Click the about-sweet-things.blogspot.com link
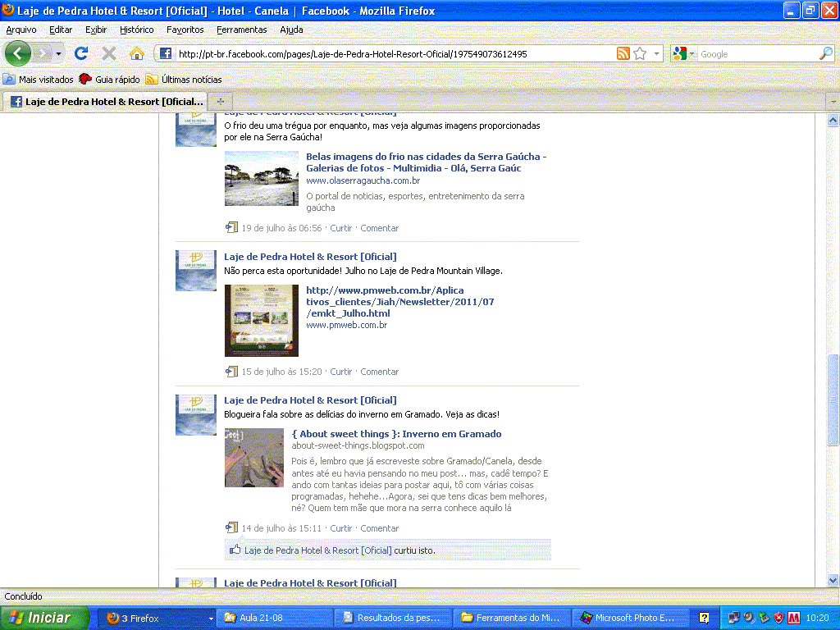840x630 pixels. tap(358, 445)
